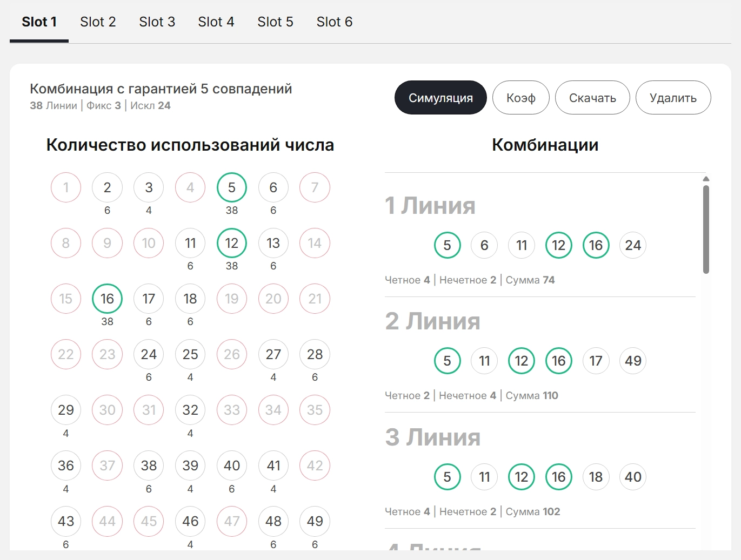The width and height of the screenshot is (741, 560).
Task: Click the Симуляция button
Action: (x=440, y=98)
